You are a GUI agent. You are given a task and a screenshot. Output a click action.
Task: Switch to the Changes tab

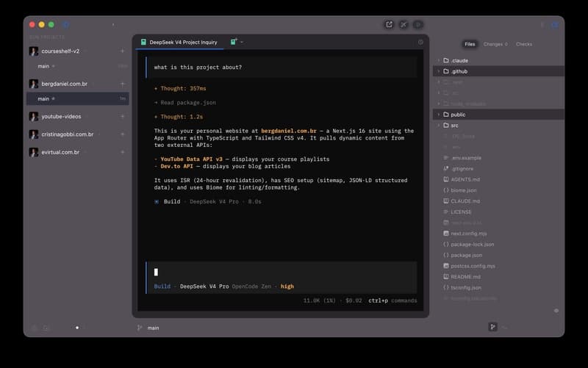495,44
